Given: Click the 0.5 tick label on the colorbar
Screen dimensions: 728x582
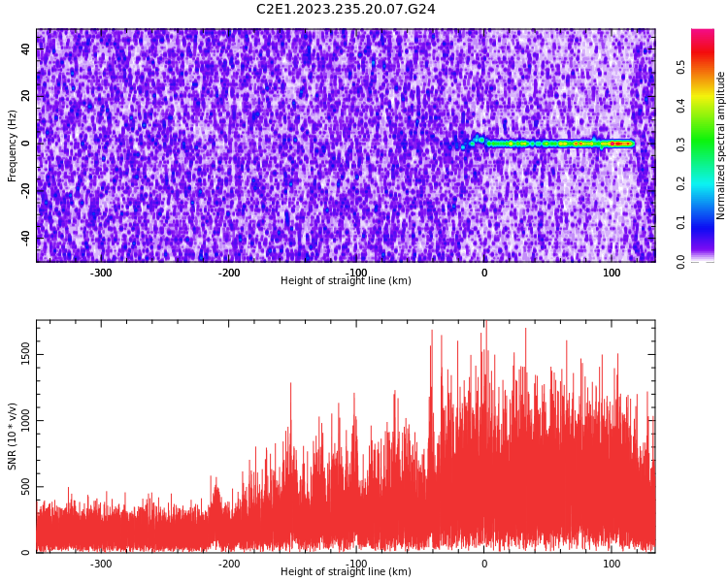Looking at the screenshot, I should pyautogui.click(x=680, y=67).
